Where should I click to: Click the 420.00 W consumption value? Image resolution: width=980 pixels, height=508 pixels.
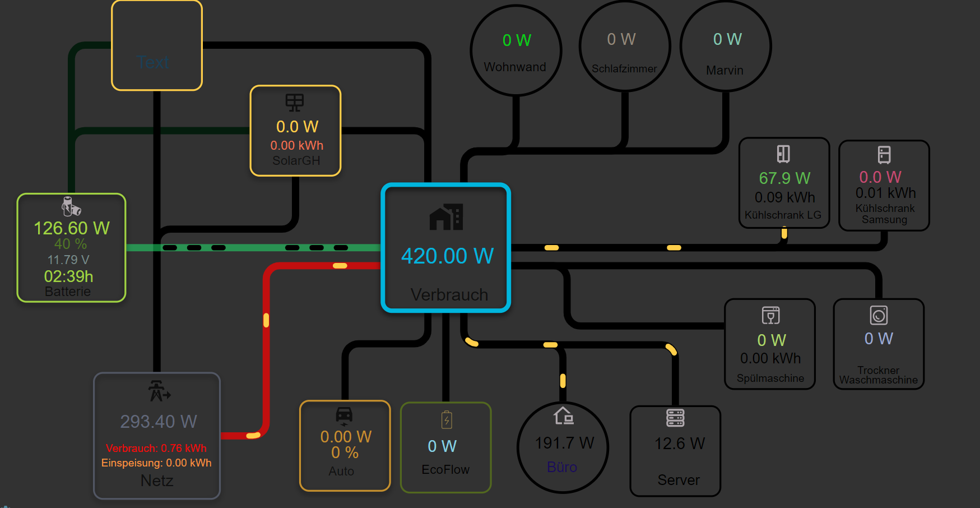(x=447, y=256)
